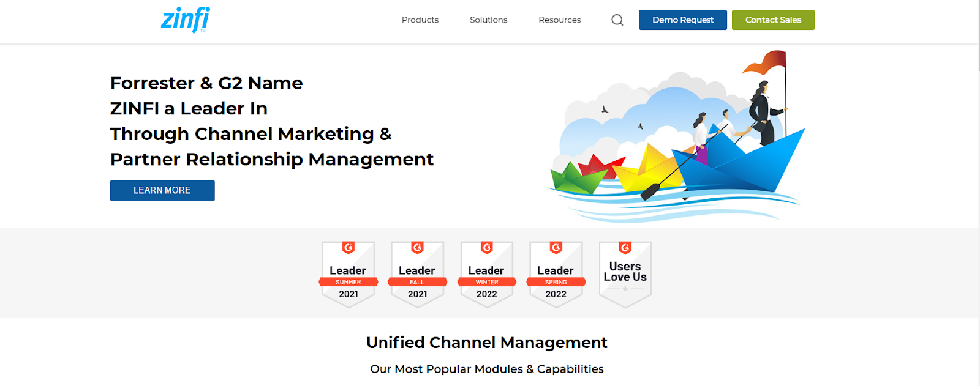Click the "Partner Relationship Management" headline line
The width and height of the screenshot is (980, 386).
tap(272, 160)
